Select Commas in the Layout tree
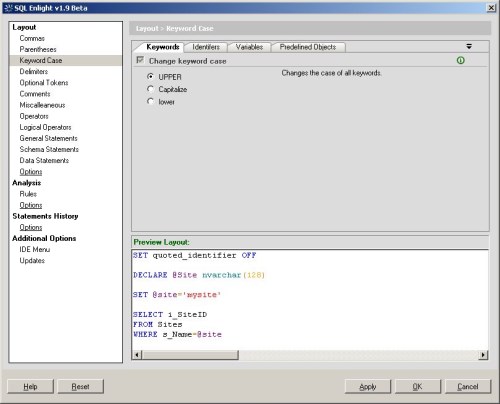500x404 pixels. tap(32, 38)
